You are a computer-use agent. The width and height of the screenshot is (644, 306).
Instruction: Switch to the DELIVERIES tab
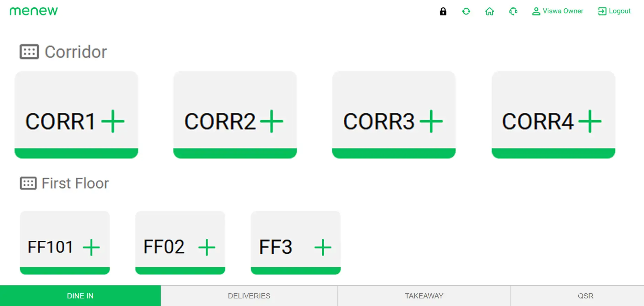249,296
